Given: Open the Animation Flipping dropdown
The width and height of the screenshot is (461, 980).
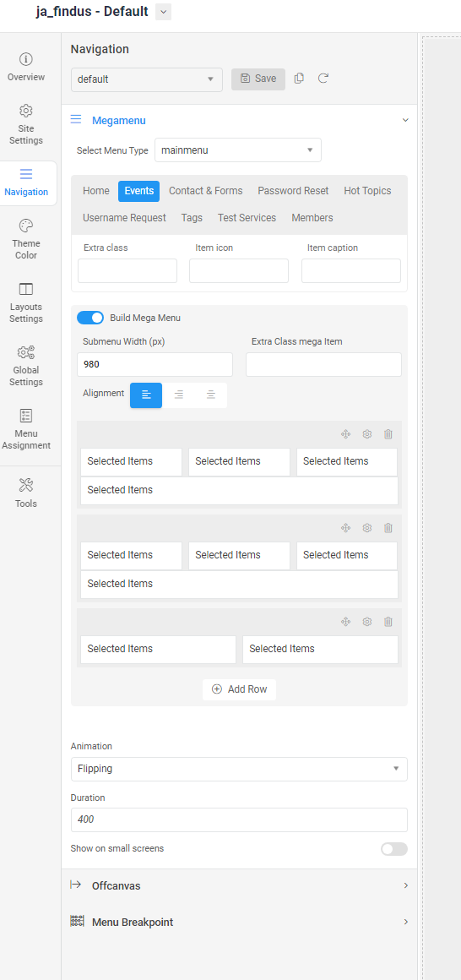Looking at the screenshot, I should tap(239, 769).
